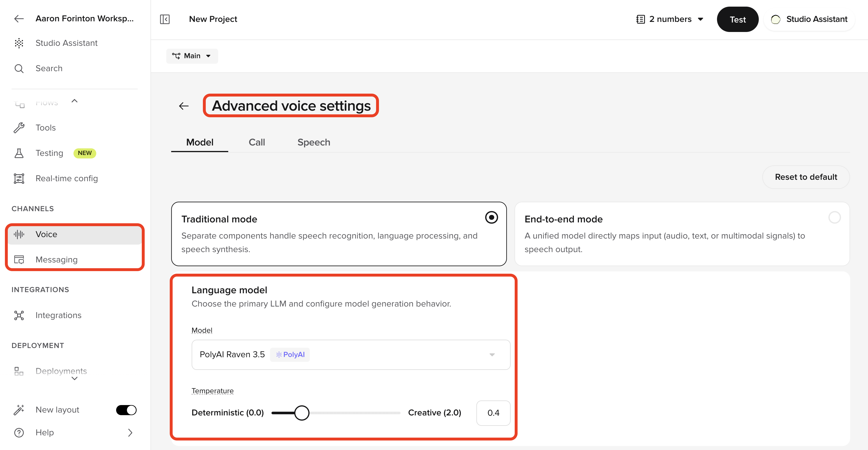Click the Language model heading
Viewport: 868px width, 450px height.
tap(229, 290)
